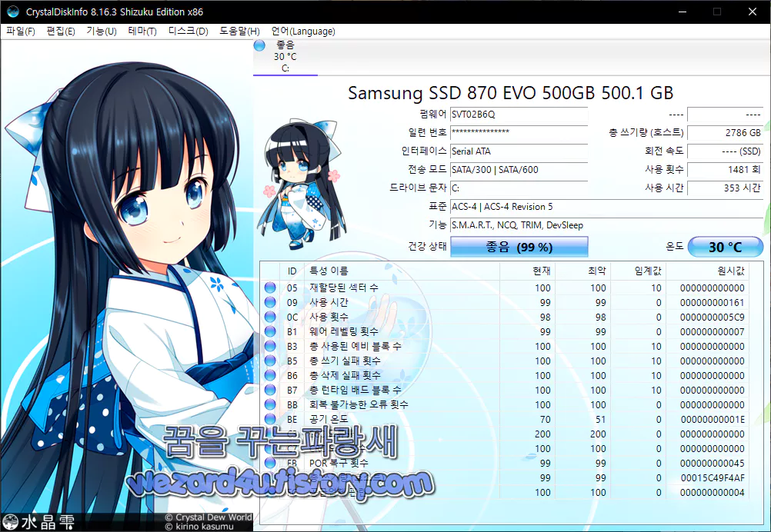Image resolution: width=771 pixels, height=532 pixels.
Task: Close the CrystalDiskInfo window
Action: coord(753,12)
